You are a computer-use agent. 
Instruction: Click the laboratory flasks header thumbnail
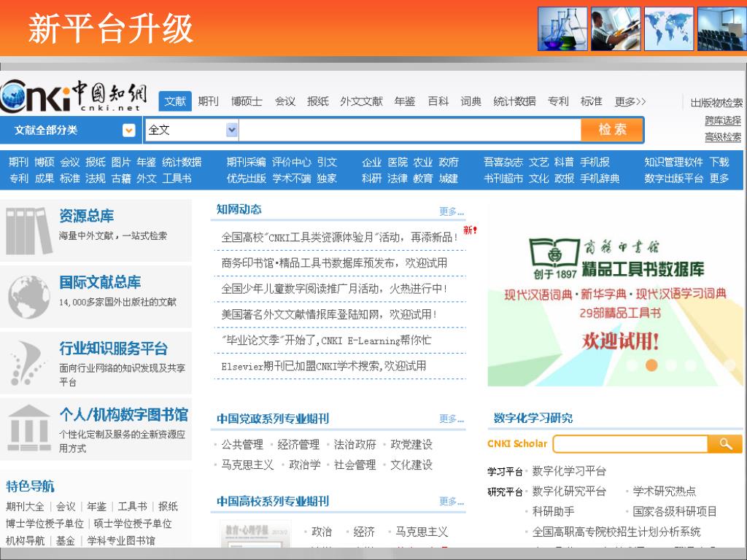coord(562,28)
